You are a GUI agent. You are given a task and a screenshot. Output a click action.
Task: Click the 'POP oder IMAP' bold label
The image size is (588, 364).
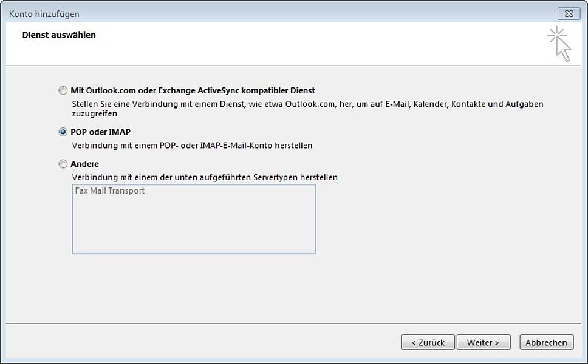click(100, 132)
